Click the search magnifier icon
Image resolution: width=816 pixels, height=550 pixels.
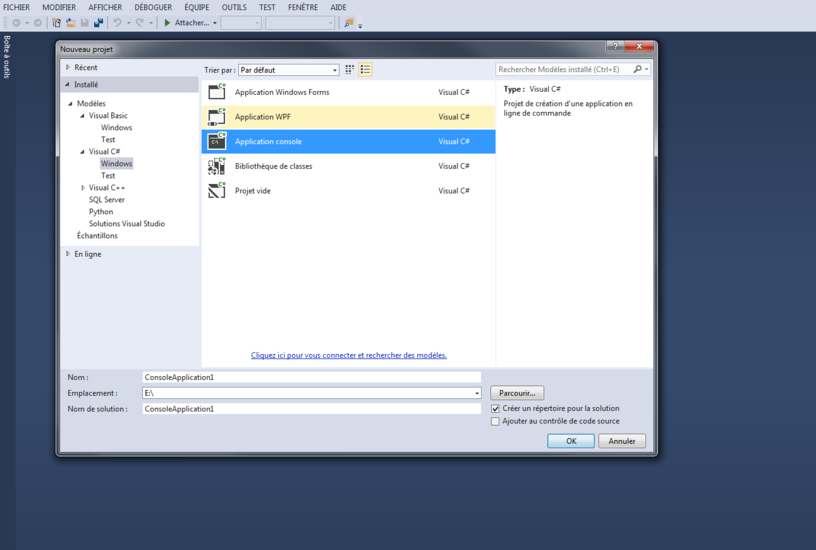pyautogui.click(x=638, y=70)
